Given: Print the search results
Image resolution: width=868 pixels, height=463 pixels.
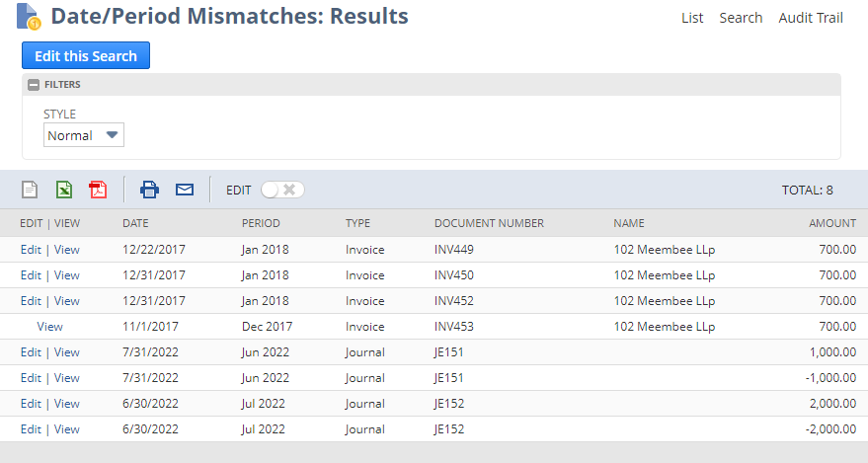Looking at the screenshot, I should click(149, 190).
